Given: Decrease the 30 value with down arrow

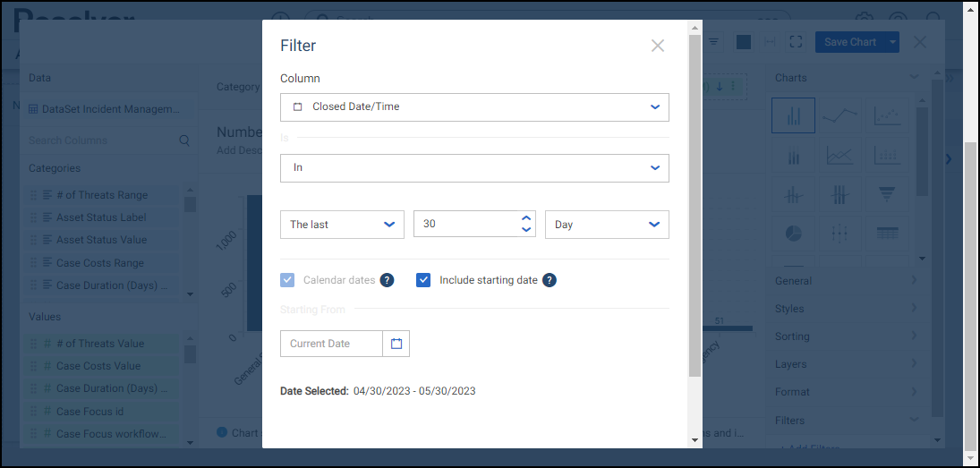Looking at the screenshot, I should click(526, 229).
